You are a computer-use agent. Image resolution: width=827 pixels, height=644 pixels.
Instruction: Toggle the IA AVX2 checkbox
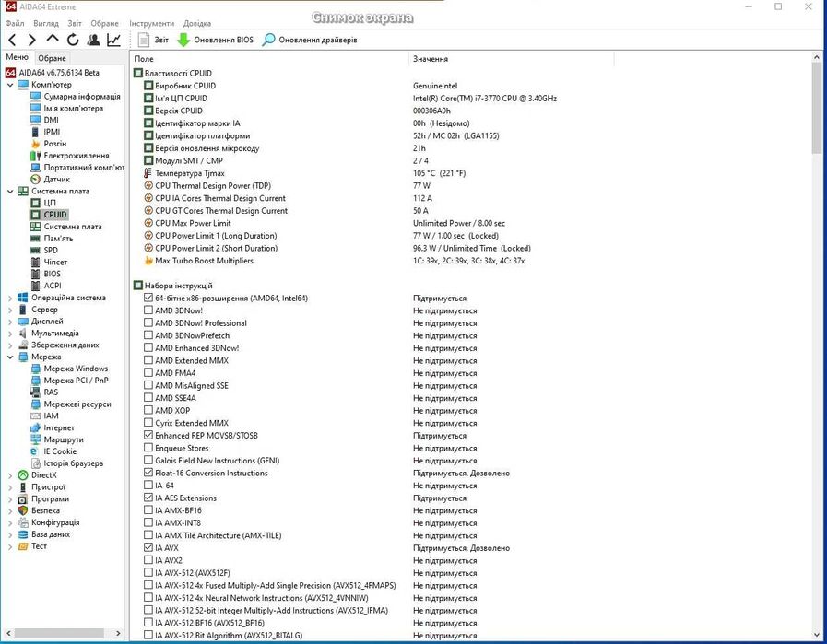(148, 560)
